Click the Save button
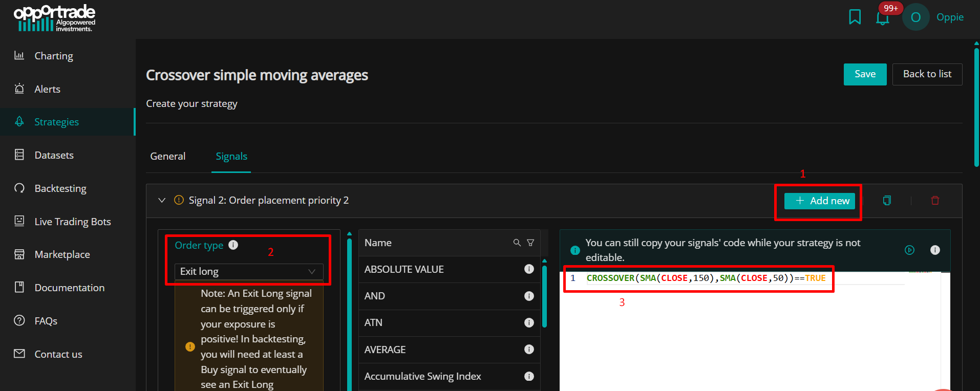Screen dimensions: 980x391 tap(865, 74)
